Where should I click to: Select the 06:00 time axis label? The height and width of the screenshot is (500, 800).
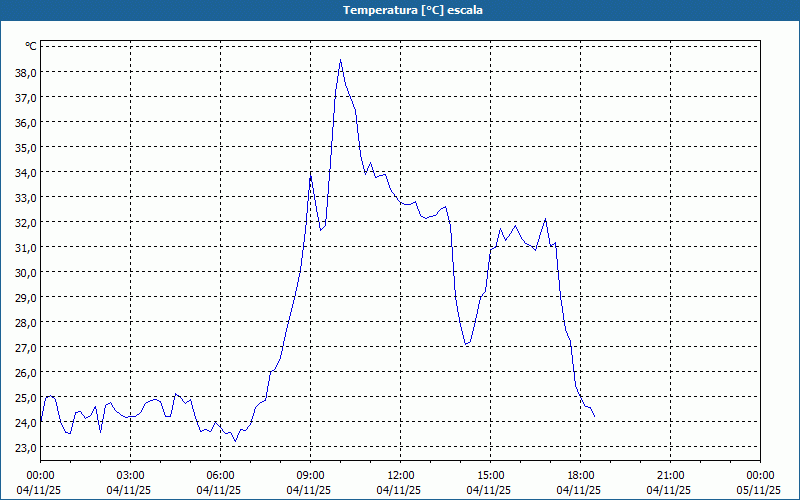pos(220,474)
